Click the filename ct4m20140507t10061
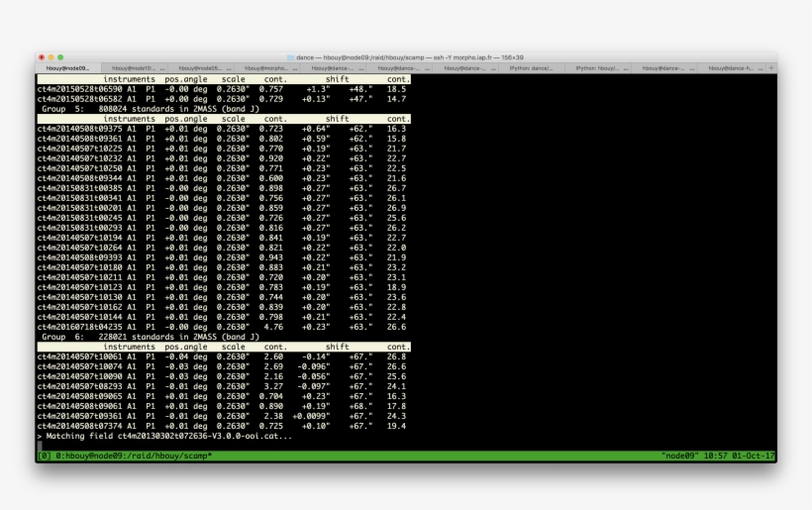The image size is (812, 510). click(80, 357)
